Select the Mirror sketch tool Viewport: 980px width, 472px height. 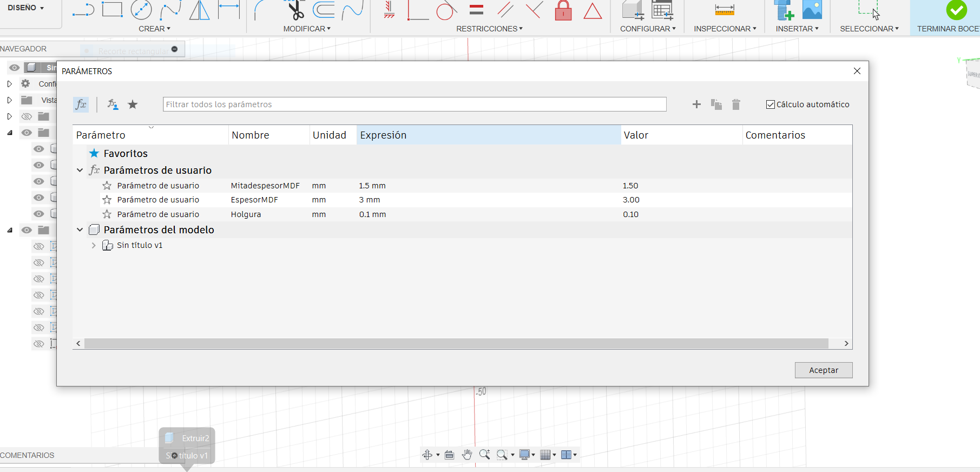coord(199,10)
